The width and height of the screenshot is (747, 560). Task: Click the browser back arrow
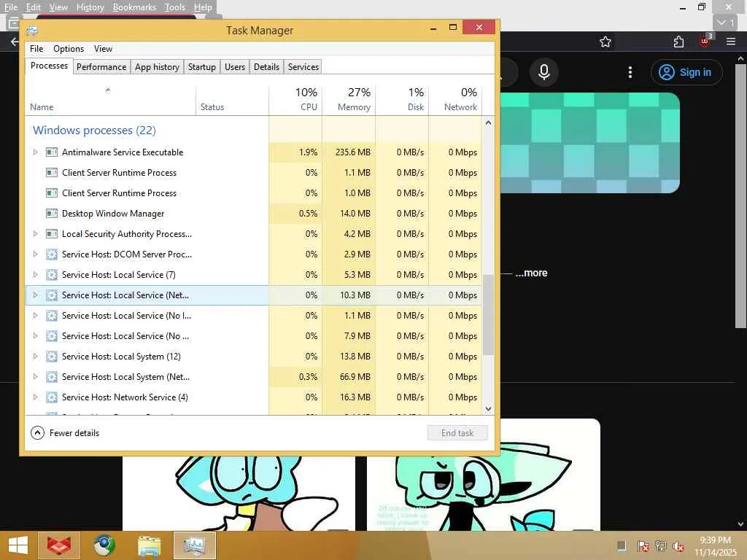point(15,42)
